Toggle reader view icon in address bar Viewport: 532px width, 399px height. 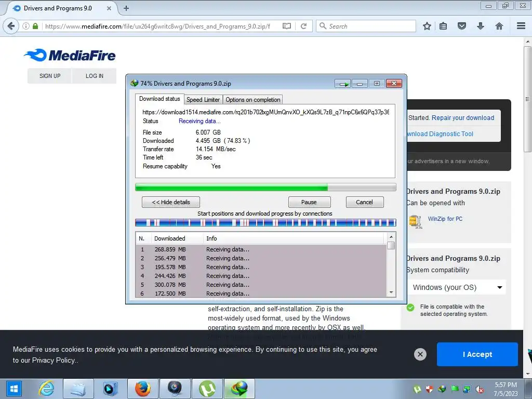(x=287, y=26)
